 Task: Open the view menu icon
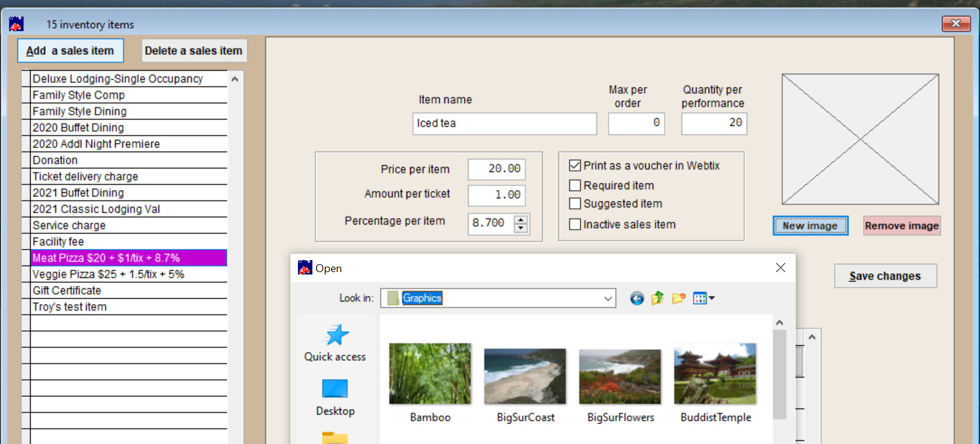(x=703, y=298)
